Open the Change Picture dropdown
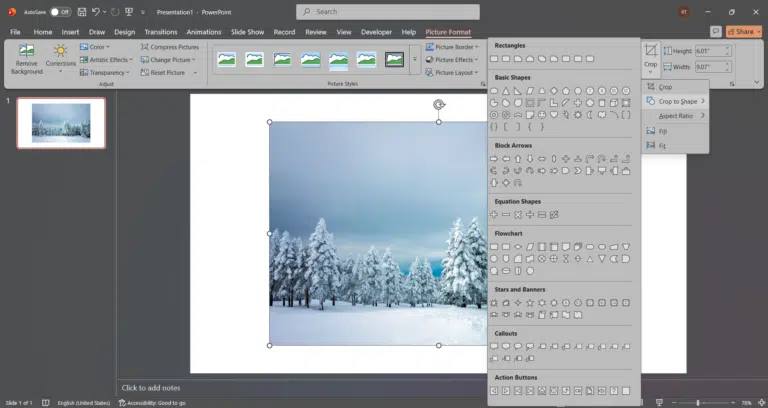This screenshot has height=408, width=768. [168, 60]
